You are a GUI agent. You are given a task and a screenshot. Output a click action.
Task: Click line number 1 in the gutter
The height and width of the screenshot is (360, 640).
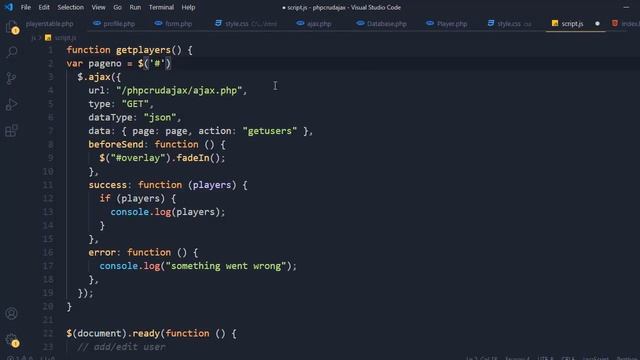click(51, 50)
